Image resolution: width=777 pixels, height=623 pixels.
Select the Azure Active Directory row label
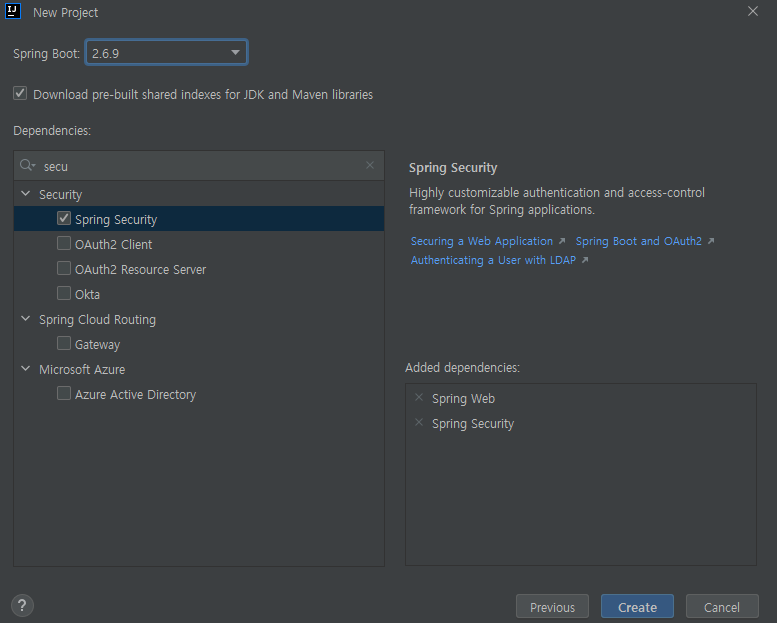(135, 395)
